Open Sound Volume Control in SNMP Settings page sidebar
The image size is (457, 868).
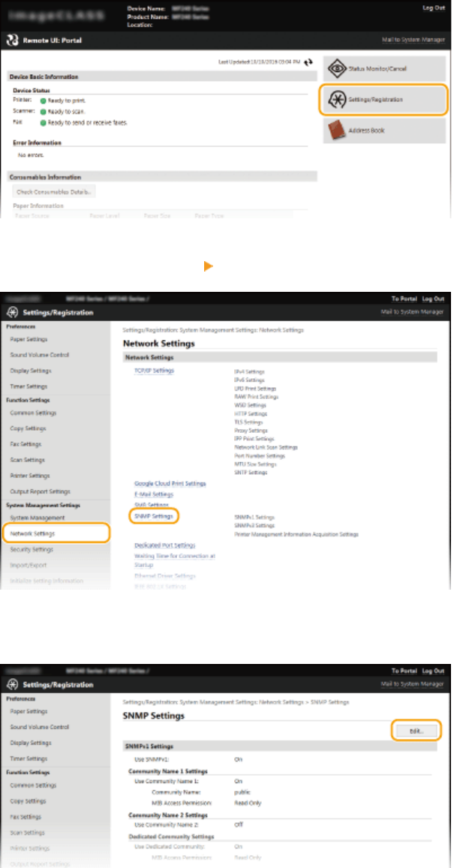coord(39,727)
